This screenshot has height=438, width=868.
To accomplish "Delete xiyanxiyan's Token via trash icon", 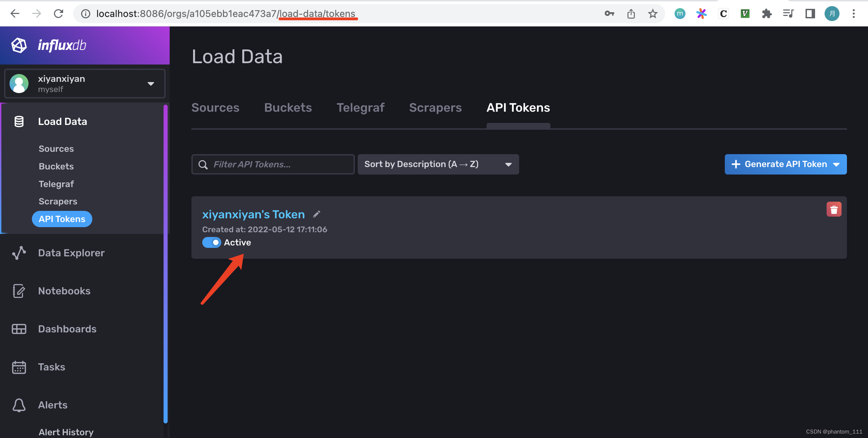I will point(834,209).
